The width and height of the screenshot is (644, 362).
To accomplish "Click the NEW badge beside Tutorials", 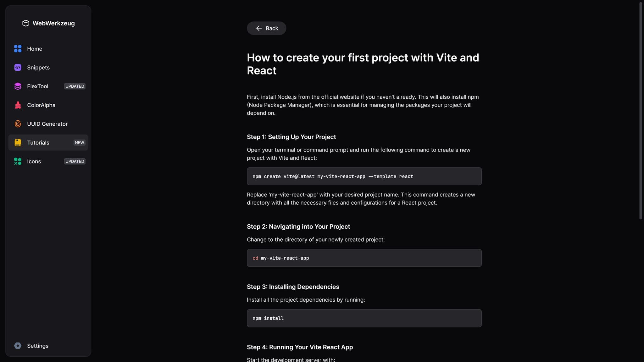I will pos(80,143).
